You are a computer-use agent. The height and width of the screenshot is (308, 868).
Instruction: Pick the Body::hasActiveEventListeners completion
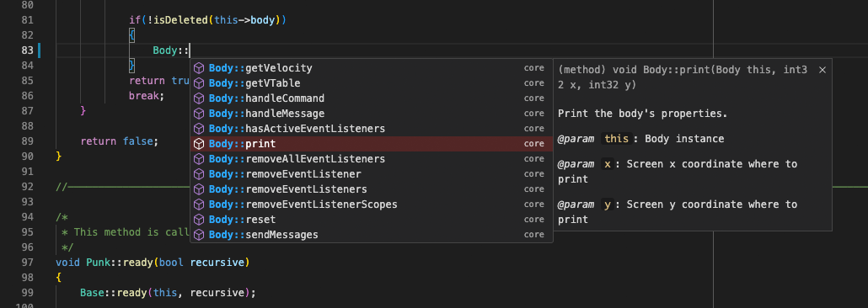(372, 128)
